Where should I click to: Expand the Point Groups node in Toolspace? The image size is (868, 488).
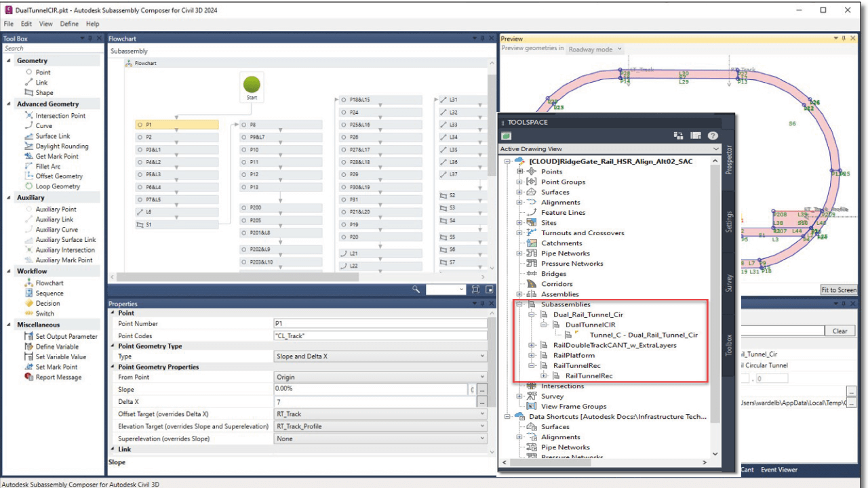pos(519,182)
